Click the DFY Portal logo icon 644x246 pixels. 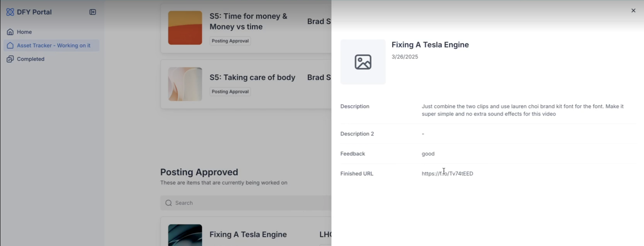tap(10, 12)
